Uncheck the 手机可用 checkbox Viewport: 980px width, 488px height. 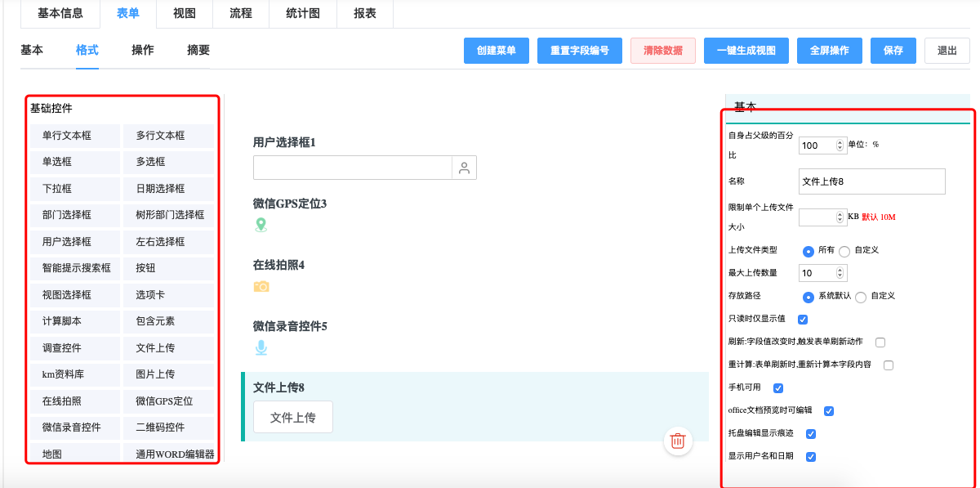tap(778, 387)
